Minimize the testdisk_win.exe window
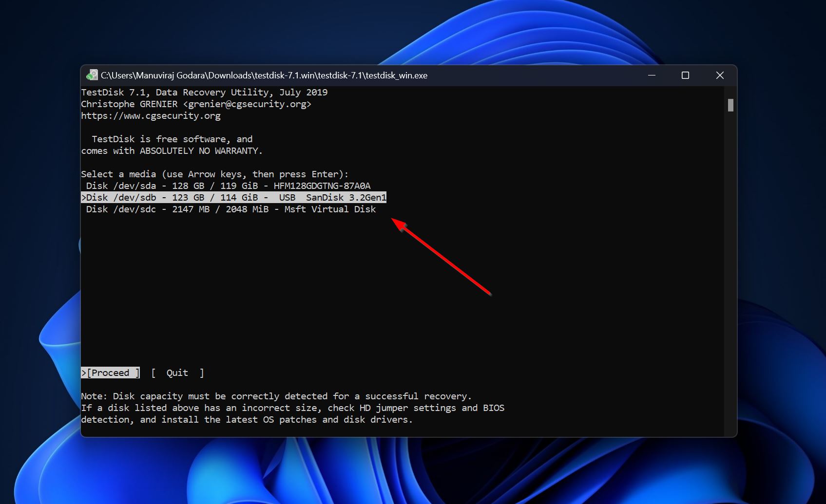The image size is (826, 504). [x=652, y=75]
